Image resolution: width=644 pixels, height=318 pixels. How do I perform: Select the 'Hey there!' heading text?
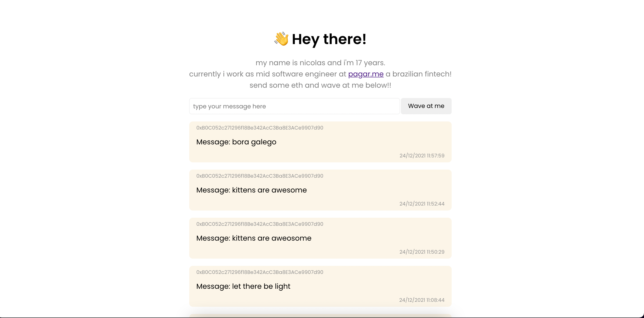click(x=329, y=39)
